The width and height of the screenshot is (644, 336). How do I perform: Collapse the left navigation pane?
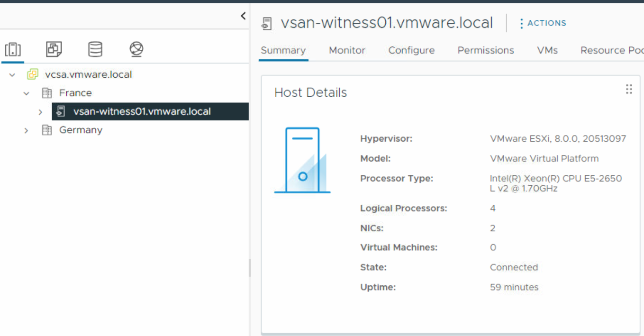pyautogui.click(x=243, y=16)
